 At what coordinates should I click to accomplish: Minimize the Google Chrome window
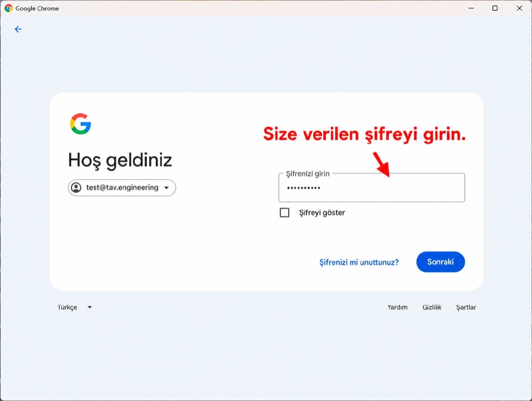click(471, 8)
